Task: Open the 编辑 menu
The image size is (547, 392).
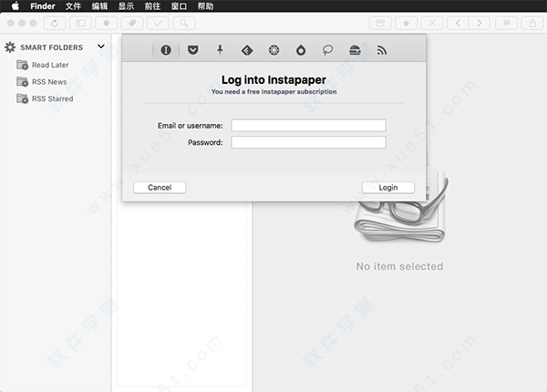Action: click(x=99, y=6)
